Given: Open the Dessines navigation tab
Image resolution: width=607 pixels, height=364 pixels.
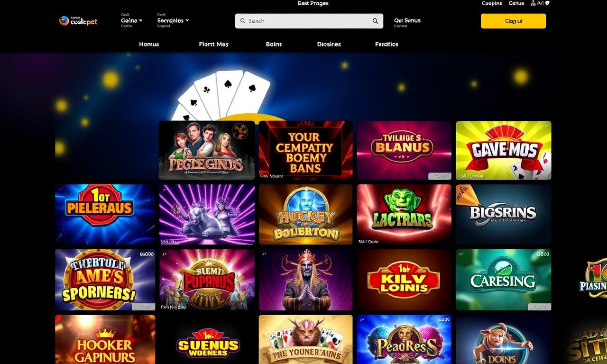Looking at the screenshot, I should point(329,44).
